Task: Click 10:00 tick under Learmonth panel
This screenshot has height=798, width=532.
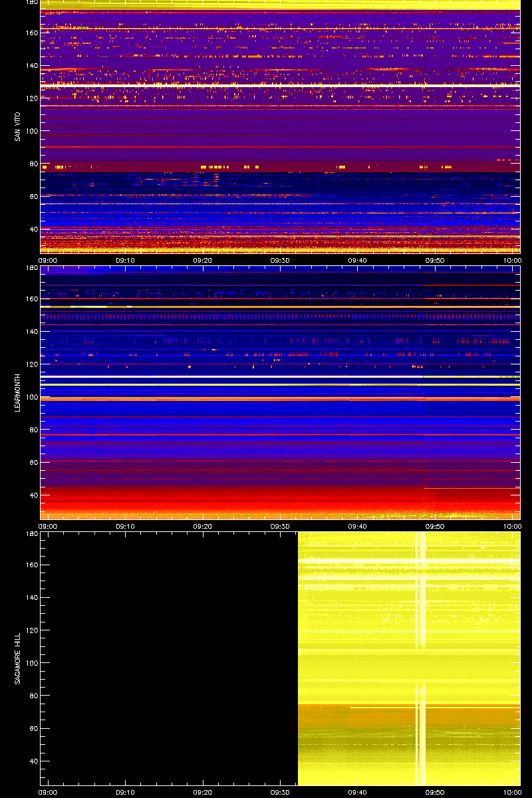Action: pos(512,527)
